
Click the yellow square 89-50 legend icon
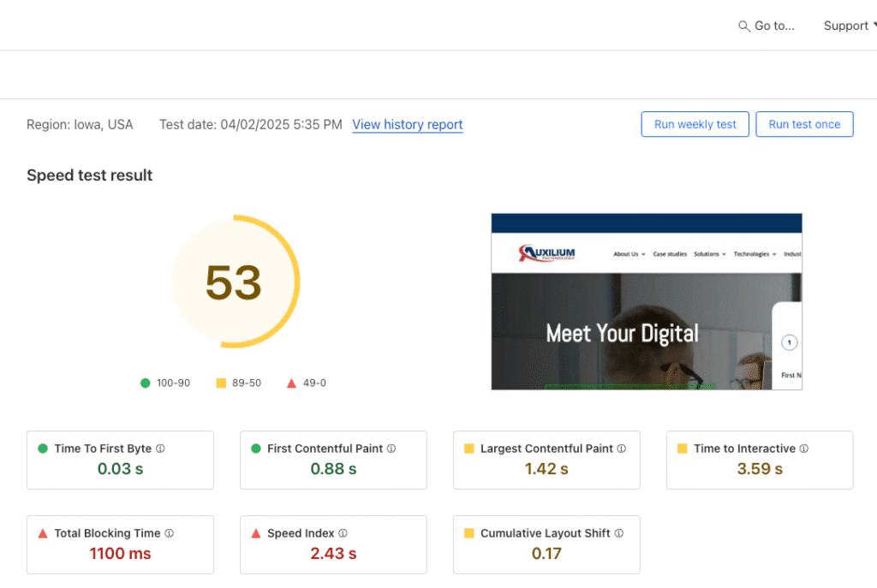221,383
